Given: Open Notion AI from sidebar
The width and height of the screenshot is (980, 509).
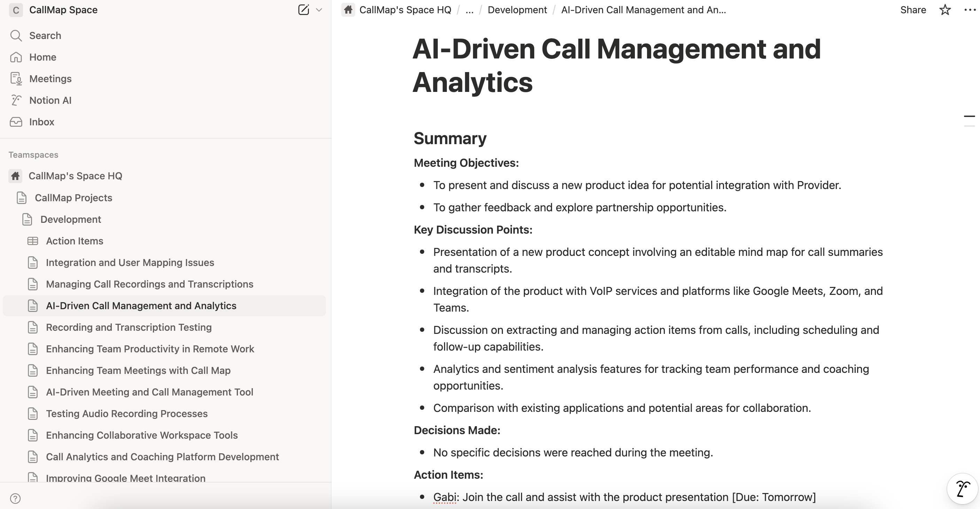Looking at the screenshot, I should [50, 100].
